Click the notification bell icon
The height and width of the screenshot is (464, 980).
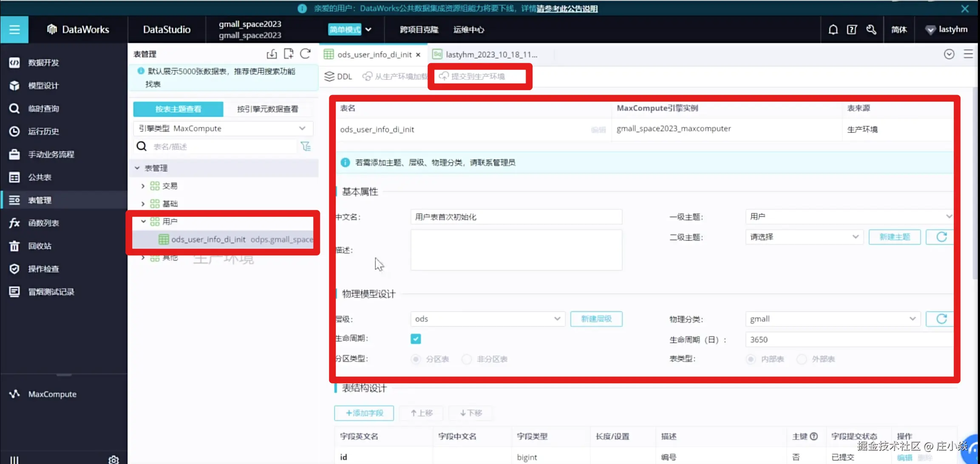pos(833,30)
